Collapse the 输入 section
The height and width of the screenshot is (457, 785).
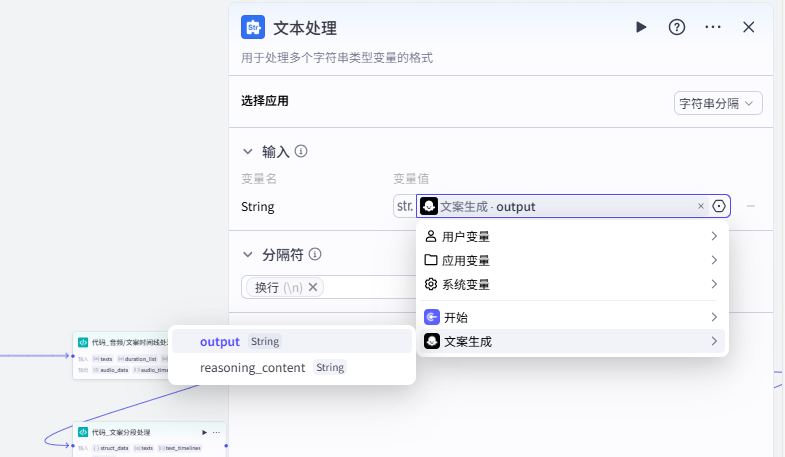[248, 152]
